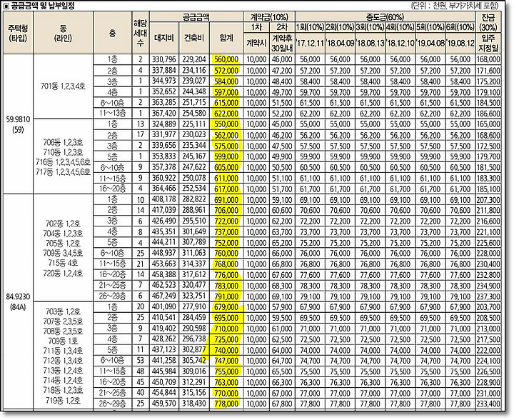Click second deposit value '67,800'

pos(282,404)
